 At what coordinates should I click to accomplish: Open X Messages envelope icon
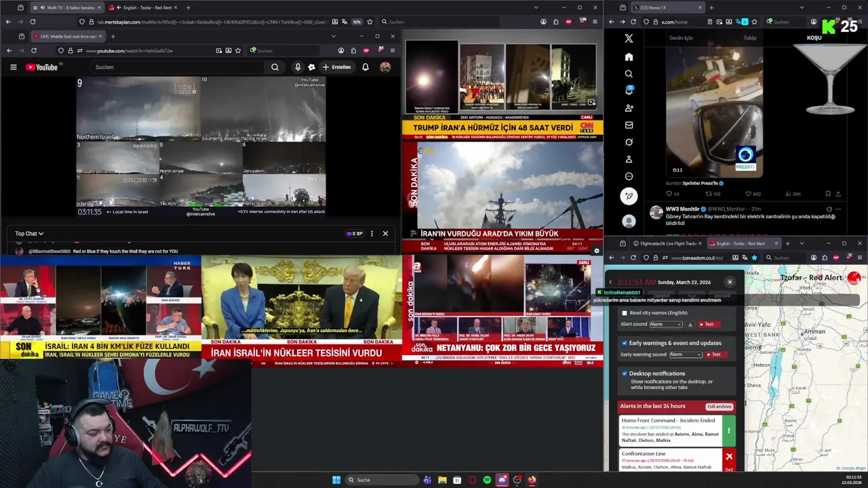pos(629,125)
